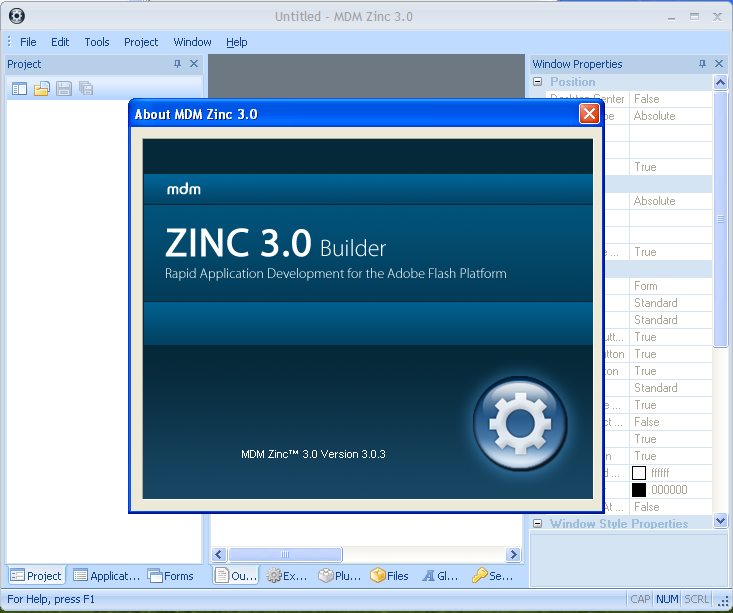Open the Tools menu

[x=97, y=42]
